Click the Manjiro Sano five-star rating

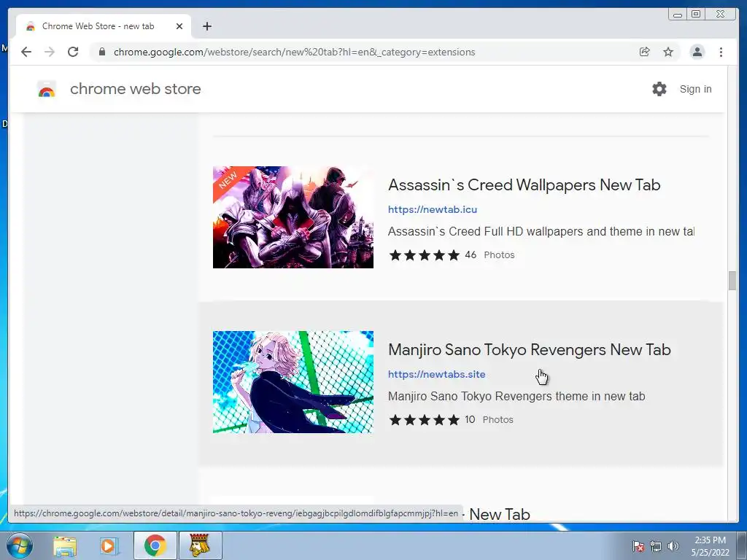pos(425,420)
